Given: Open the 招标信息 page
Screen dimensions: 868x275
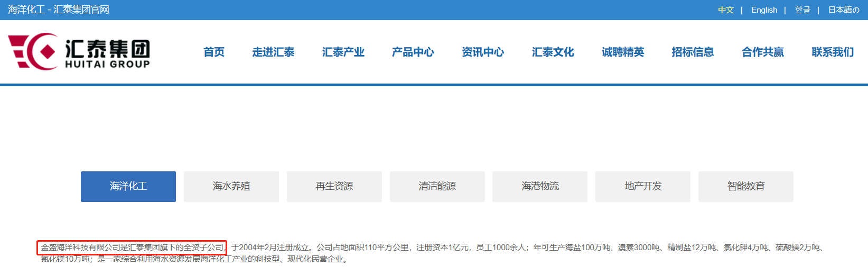Looking at the screenshot, I should pyautogui.click(x=693, y=52).
